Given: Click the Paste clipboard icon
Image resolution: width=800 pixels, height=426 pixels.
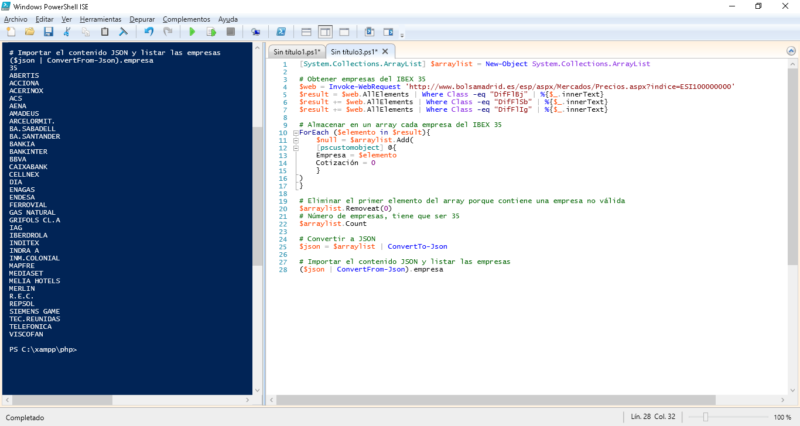Looking at the screenshot, I should [104, 32].
